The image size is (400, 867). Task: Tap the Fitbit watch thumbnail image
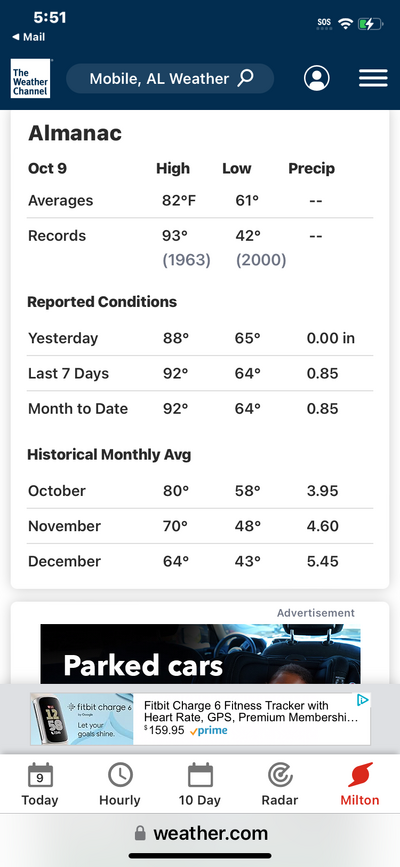click(x=82, y=719)
